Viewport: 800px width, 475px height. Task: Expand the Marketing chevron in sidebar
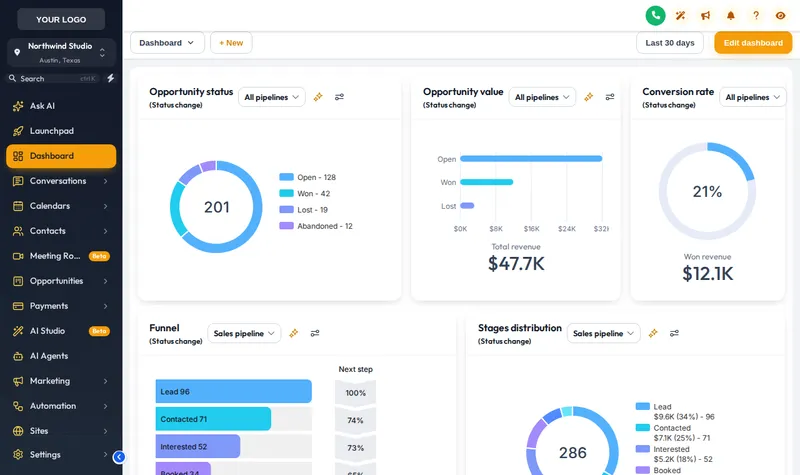(x=105, y=381)
